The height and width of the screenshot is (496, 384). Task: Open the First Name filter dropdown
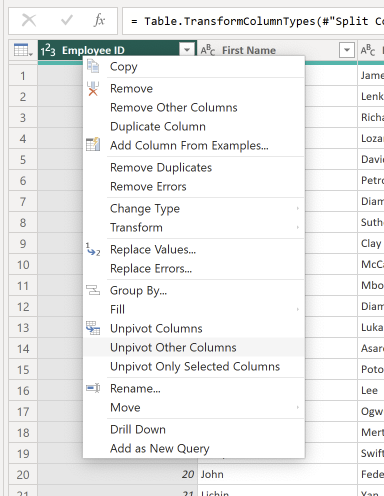coord(347,50)
